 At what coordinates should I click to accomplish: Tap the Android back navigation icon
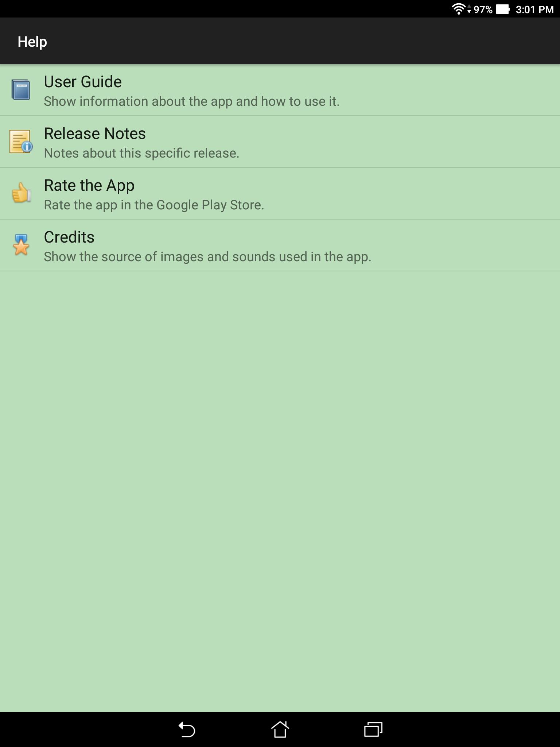[x=187, y=729]
